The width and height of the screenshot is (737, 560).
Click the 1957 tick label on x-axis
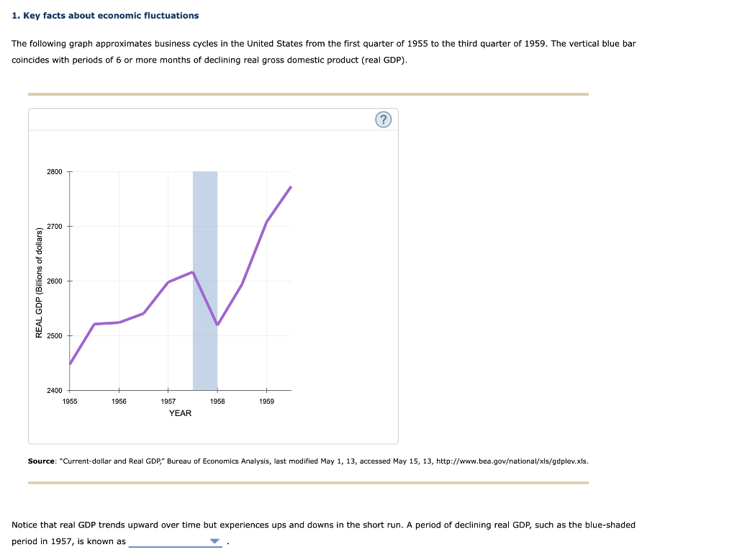tap(168, 402)
